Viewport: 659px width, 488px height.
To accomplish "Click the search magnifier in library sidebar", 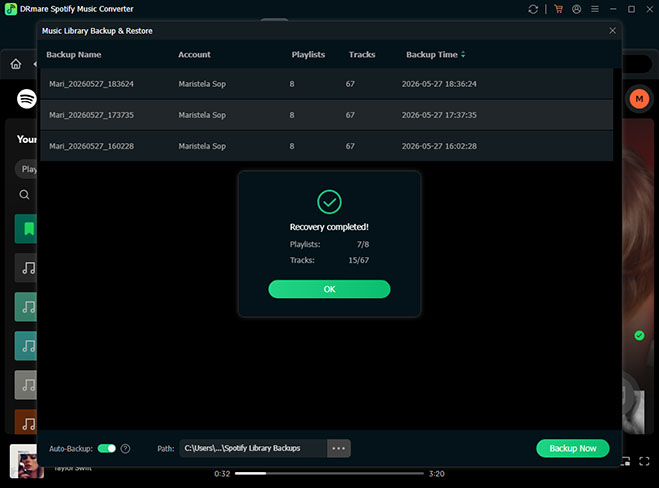I will click(24, 195).
